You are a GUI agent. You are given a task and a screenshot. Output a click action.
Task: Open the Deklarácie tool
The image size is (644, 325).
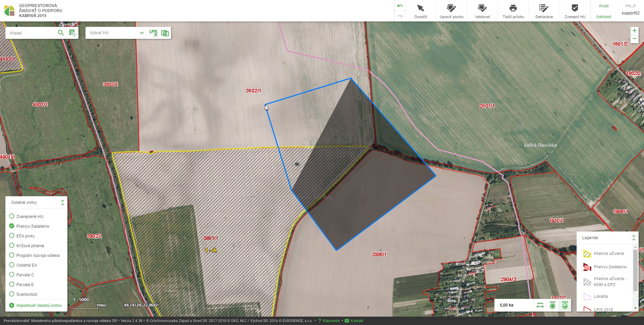tap(544, 11)
